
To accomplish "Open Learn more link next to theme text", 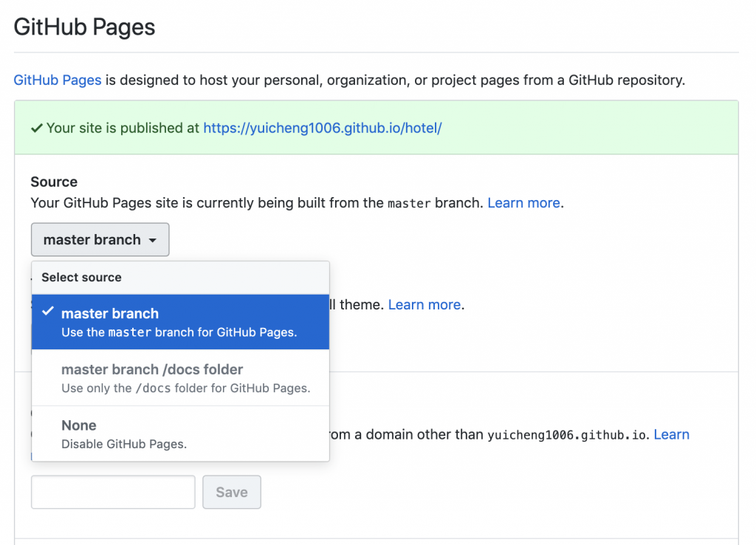I will click(425, 304).
